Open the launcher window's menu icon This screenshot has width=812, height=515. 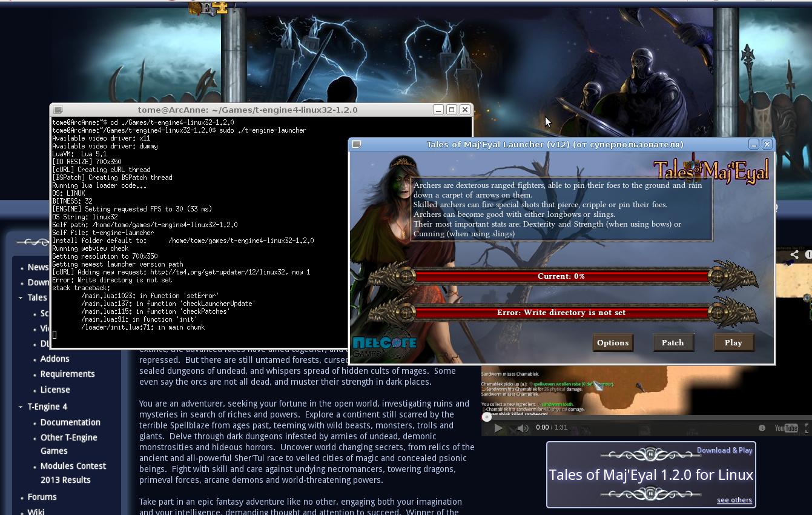point(357,144)
